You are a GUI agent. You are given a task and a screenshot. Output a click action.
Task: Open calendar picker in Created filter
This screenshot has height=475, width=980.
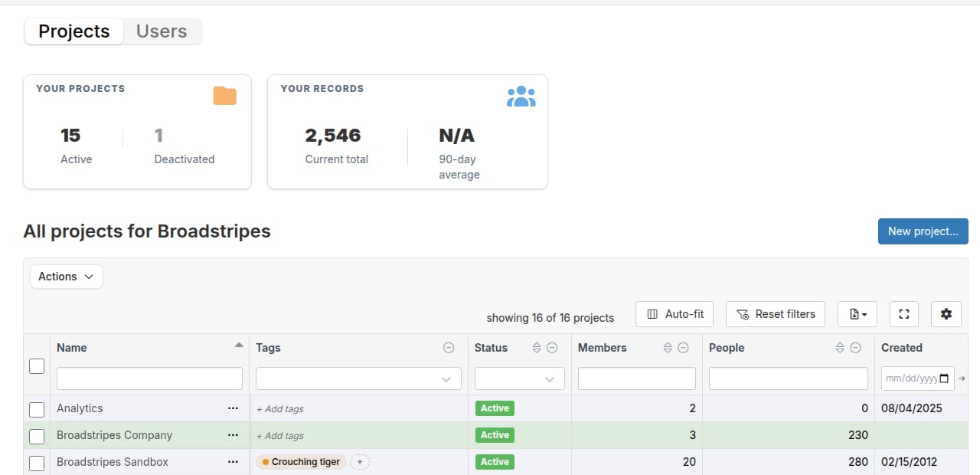944,378
